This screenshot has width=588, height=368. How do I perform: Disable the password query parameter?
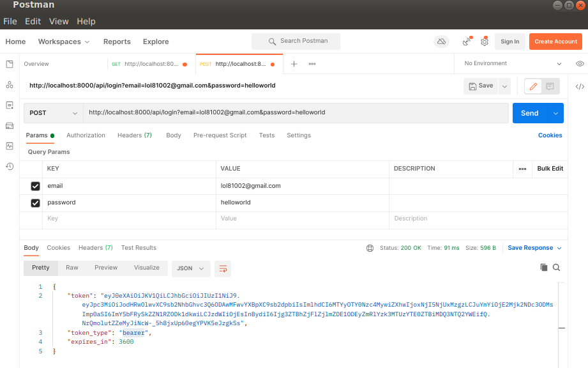click(x=35, y=202)
